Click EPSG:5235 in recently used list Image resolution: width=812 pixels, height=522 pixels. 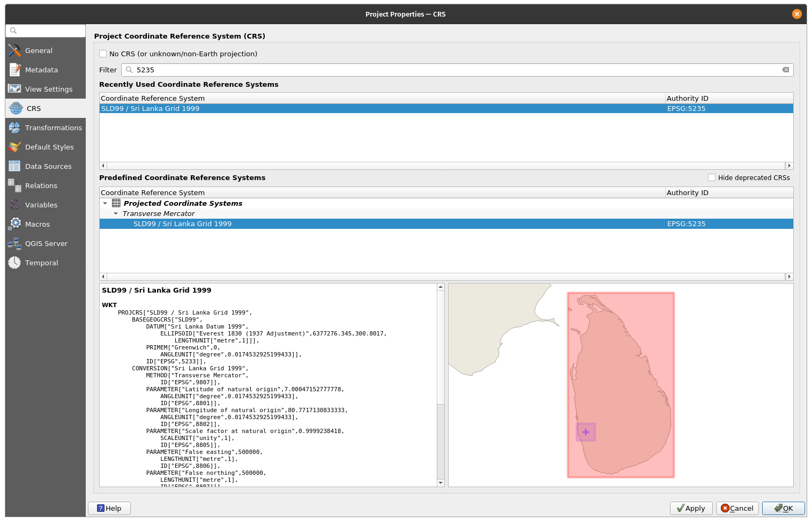pos(686,108)
